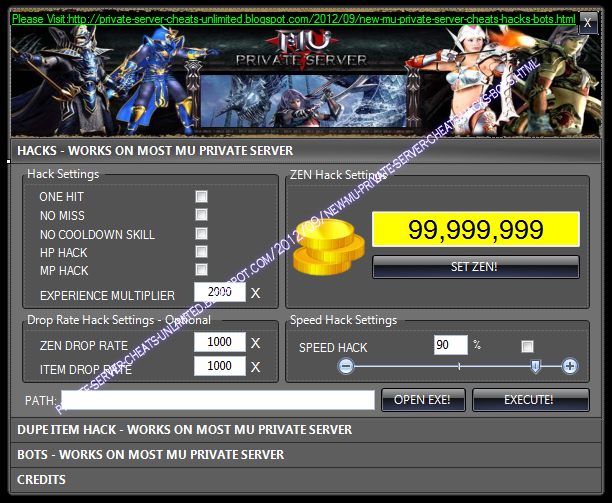Screen dimensions: 612x503
Task: Close the hack tool window
Action: pyautogui.click(x=587, y=23)
